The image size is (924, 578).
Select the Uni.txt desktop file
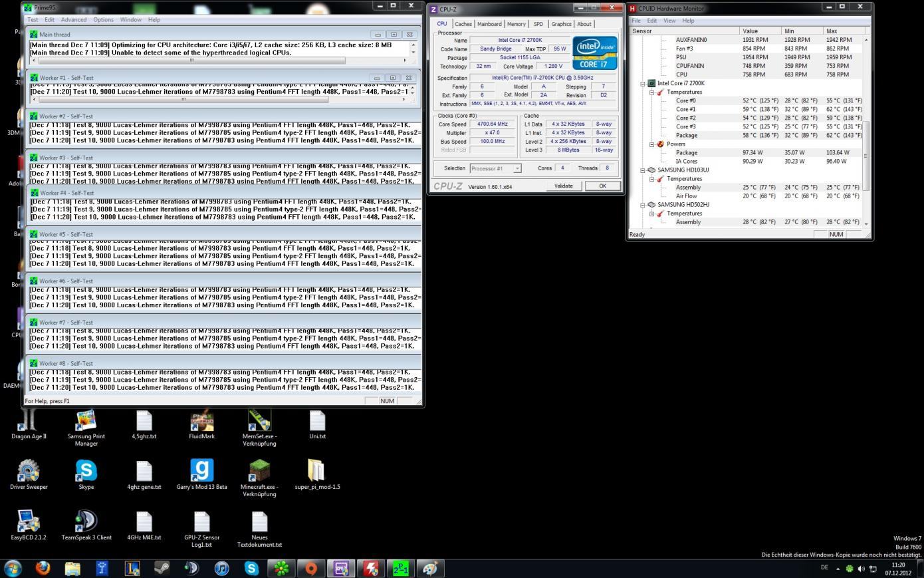tap(317, 426)
